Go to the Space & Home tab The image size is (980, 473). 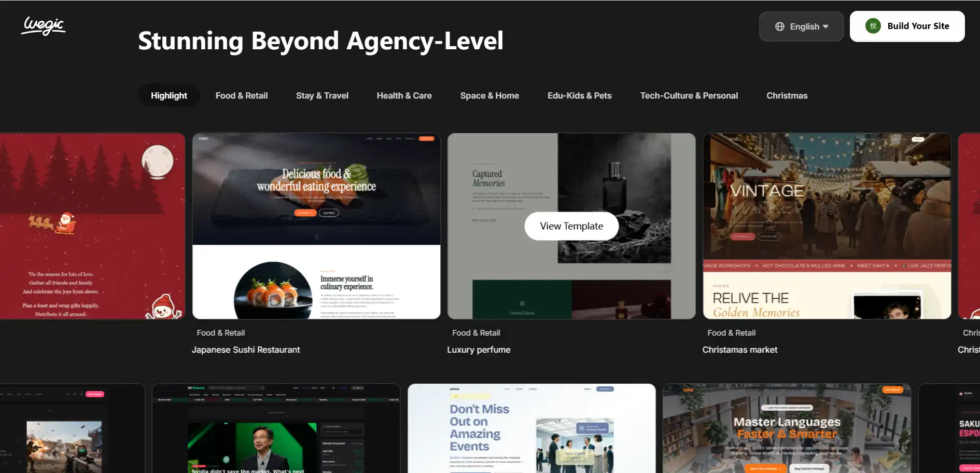(x=489, y=95)
